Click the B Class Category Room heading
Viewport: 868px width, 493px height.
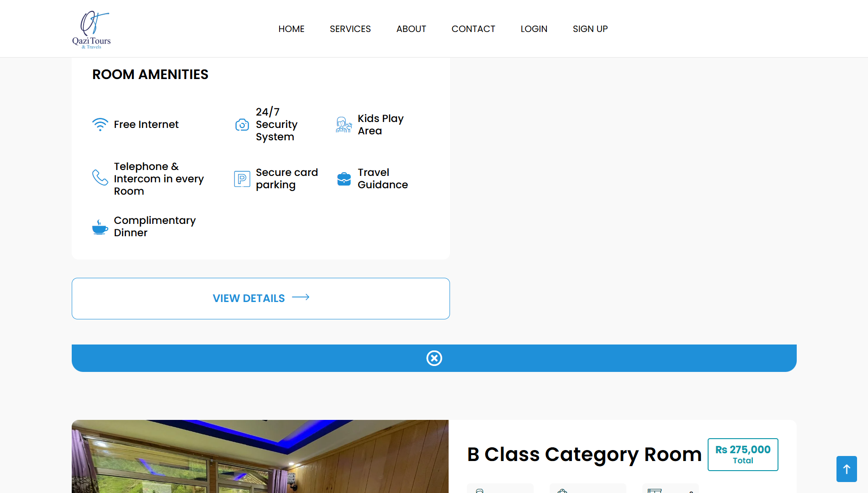pos(584,454)
